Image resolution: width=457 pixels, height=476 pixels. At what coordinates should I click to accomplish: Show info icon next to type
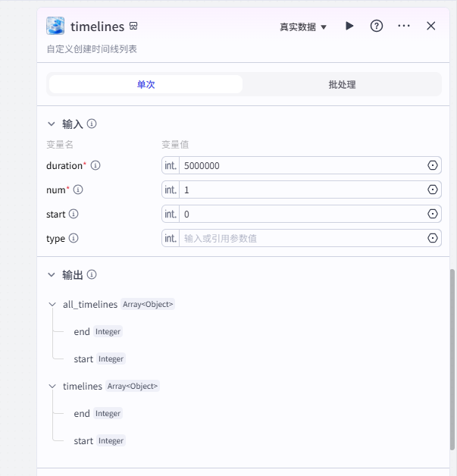tap(74, 238)
